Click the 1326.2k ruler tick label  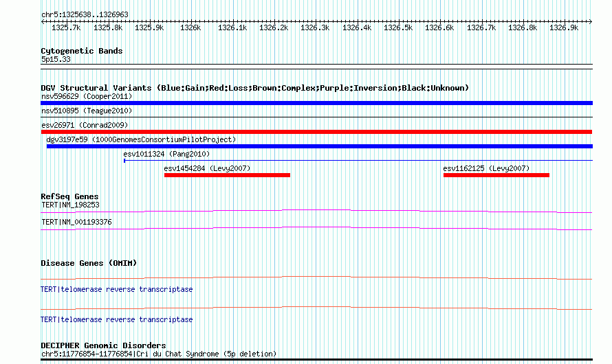(274, 27)
